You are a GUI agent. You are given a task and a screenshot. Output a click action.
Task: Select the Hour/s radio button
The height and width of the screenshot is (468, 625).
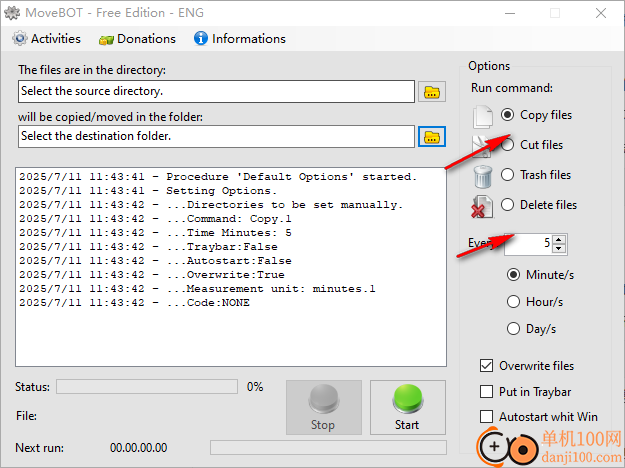pos(513,302)
